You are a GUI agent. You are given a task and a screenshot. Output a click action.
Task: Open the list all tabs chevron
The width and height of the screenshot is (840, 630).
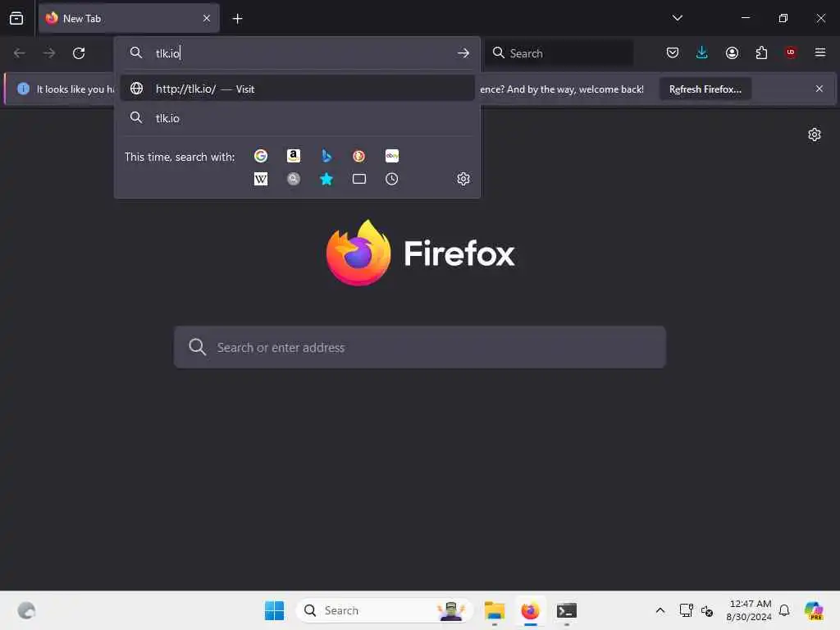pos(677,18)
